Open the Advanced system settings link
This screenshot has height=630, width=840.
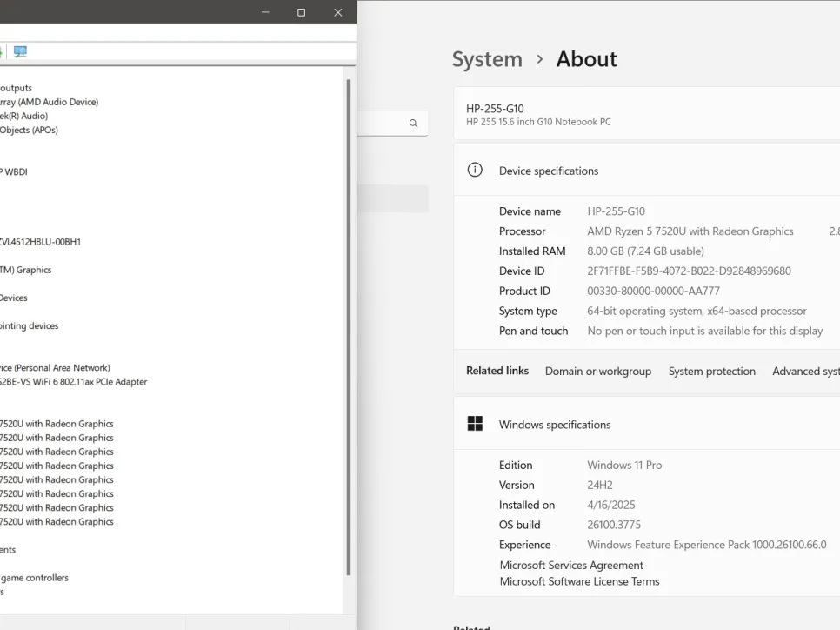806,371
